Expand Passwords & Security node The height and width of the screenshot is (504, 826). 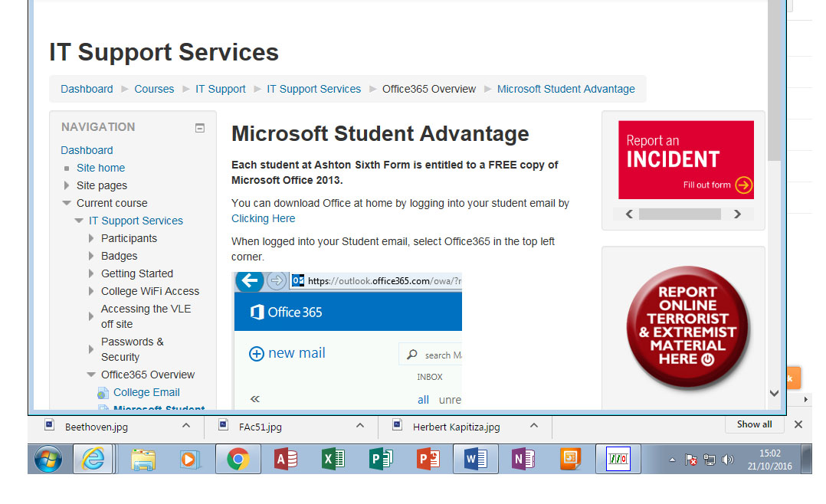click(91, 349)
